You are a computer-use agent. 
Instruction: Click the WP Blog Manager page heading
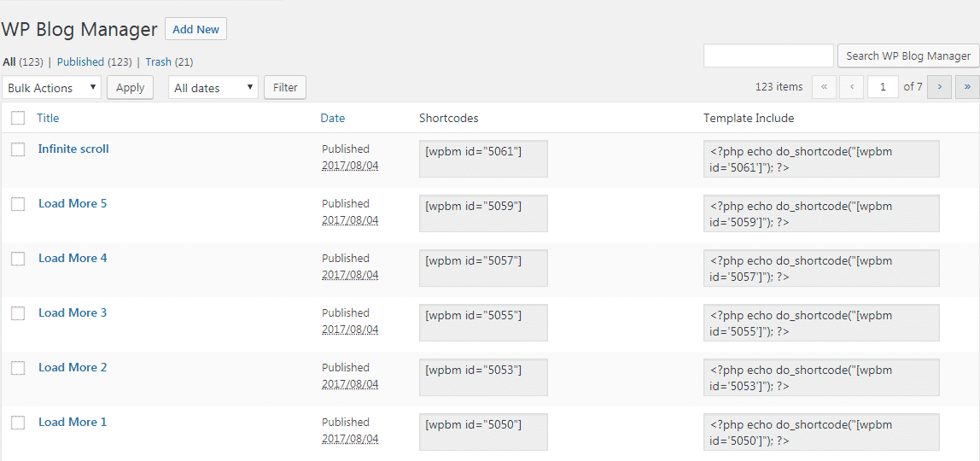click(79, 29)
